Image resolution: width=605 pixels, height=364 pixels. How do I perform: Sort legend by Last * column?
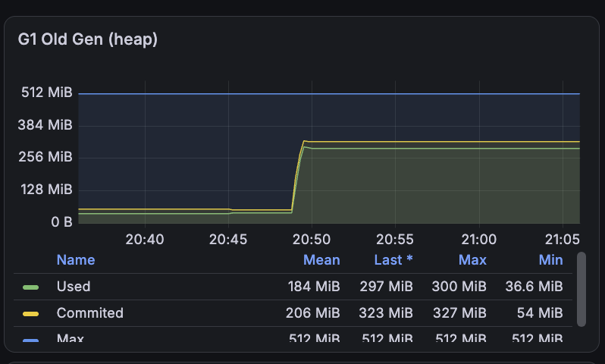393,260
